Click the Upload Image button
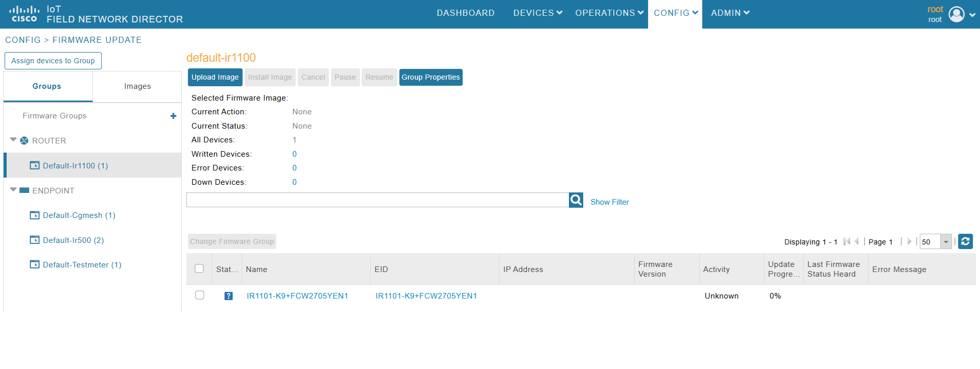This screenshot has height=369, width=980. (215, 77)
